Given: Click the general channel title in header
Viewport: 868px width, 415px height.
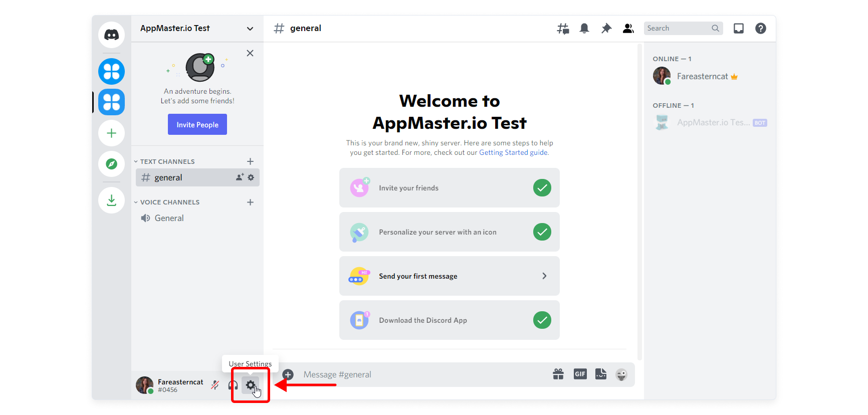Looking at the screenshot, I should pos(305,29).
